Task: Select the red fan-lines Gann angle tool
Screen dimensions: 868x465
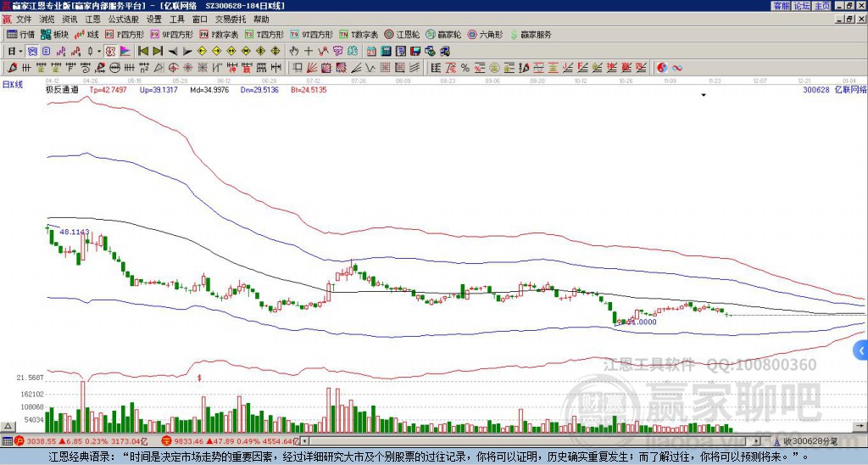Action: click(x=312, y=68)
